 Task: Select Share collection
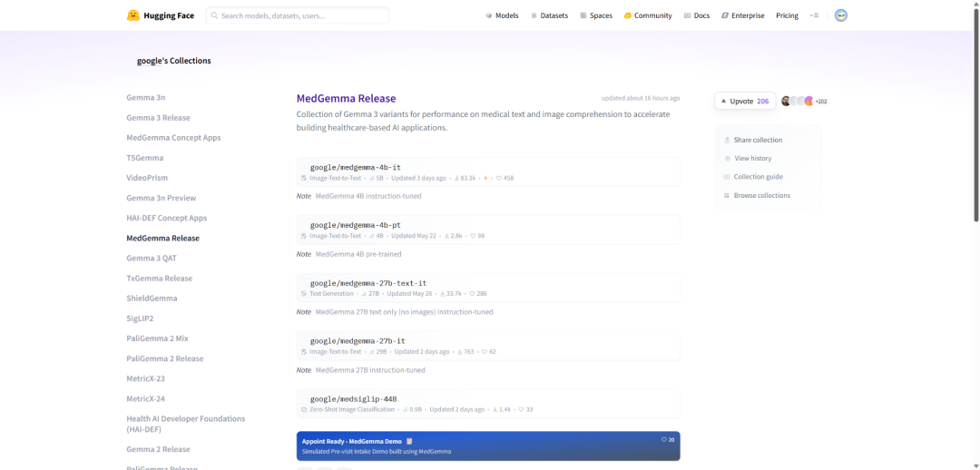tap(758, 140)
